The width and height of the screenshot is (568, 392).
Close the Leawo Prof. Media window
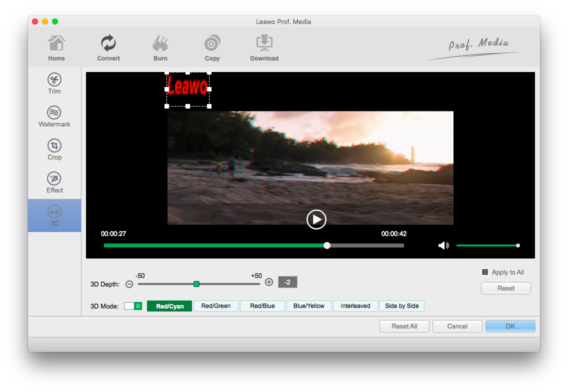click(x=35, y=21)
